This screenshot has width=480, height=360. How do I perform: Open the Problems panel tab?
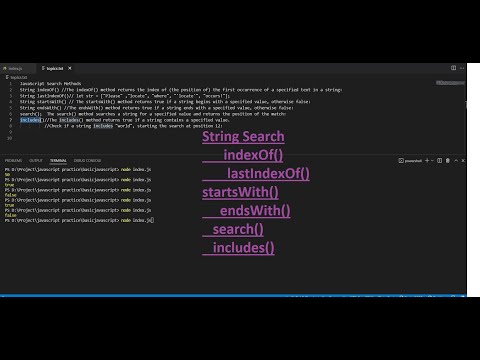(x=13, y=161)
